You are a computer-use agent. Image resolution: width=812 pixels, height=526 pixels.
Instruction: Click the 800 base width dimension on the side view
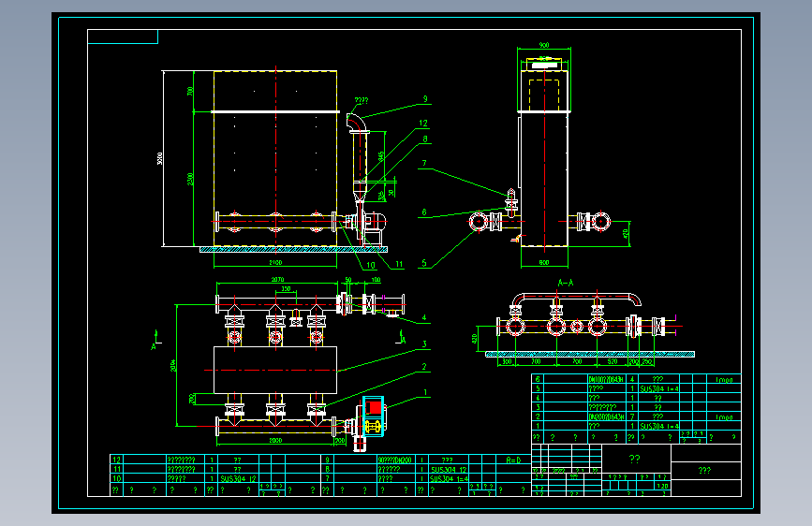click(544, 262)
